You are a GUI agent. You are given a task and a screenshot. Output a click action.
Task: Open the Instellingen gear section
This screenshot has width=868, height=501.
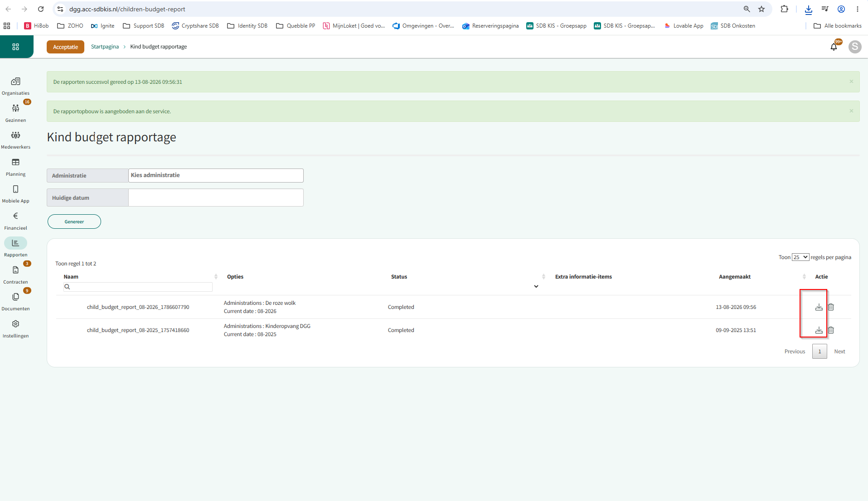click(x=15, y=328)
